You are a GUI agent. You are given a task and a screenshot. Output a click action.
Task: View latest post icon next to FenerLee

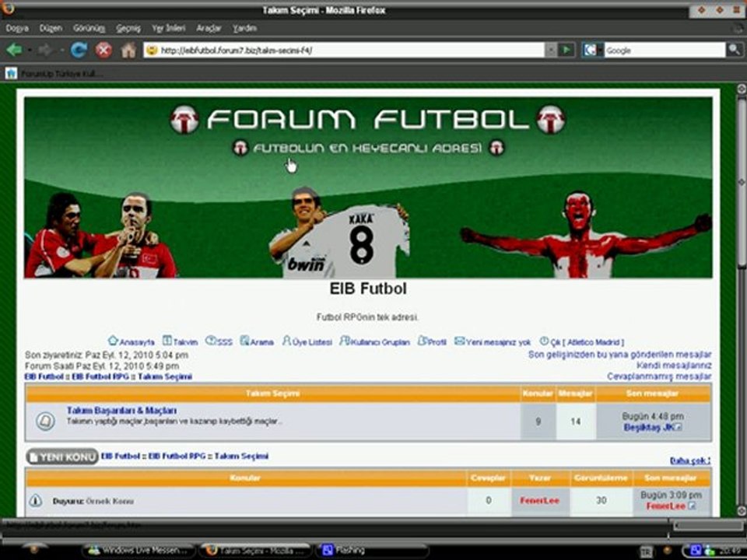pyautogui.click(x=692, y=506)
